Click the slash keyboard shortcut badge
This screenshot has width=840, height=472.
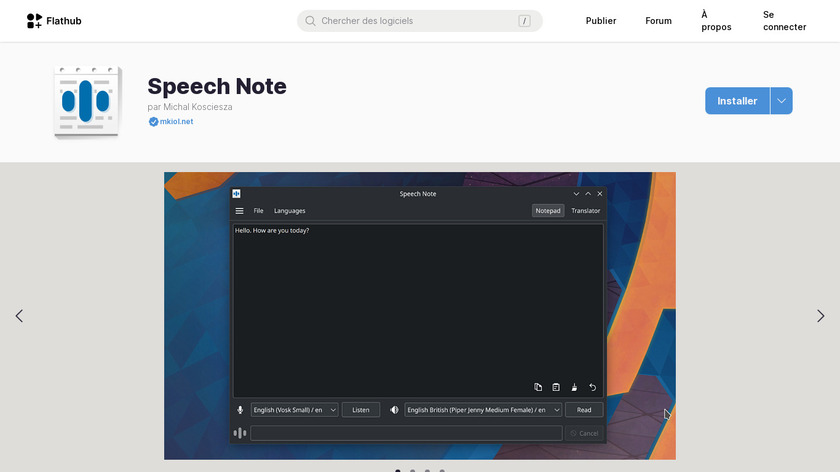(524, 21)
